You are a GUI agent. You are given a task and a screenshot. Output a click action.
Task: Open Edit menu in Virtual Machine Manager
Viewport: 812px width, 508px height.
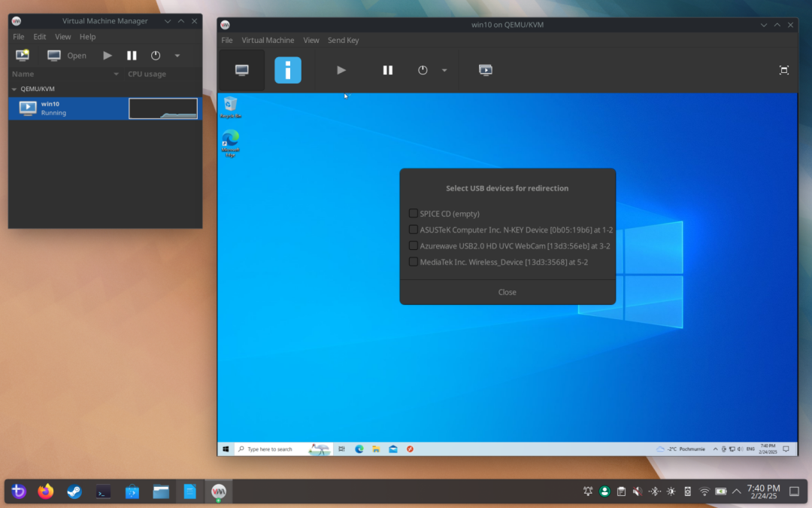click(x=40, y=37)
